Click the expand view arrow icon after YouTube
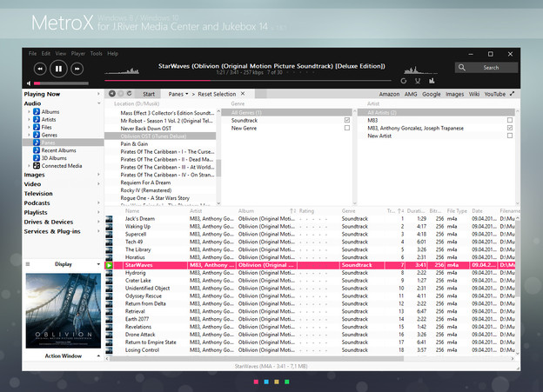The width and height of the screenshot is (543, 392). coord(513,93)
